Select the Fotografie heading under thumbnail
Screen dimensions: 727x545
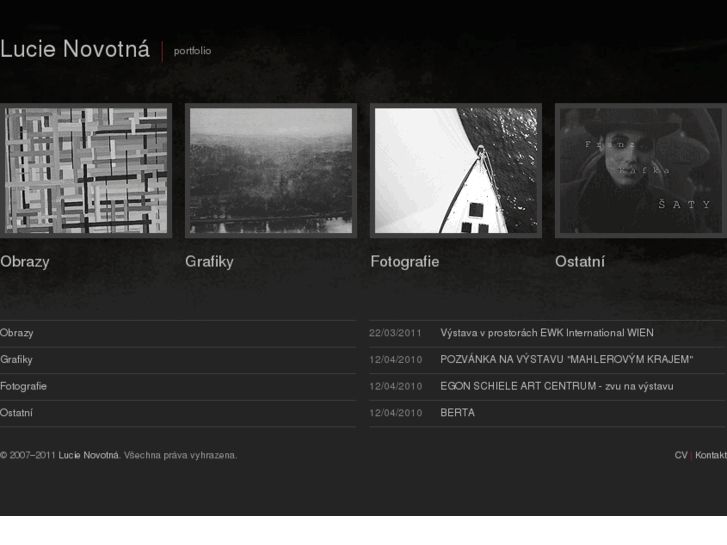click(x=404, y=262)
